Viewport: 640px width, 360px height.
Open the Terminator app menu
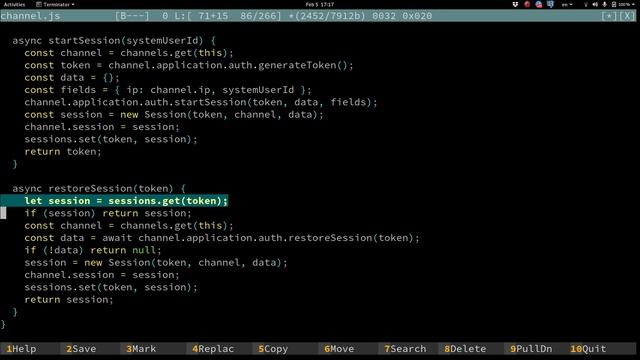point(56,4)
